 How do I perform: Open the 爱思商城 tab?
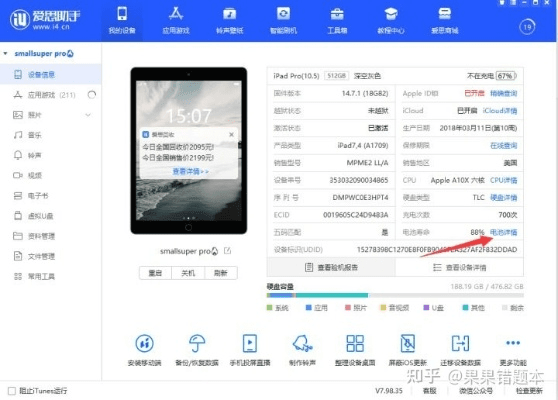pos(444,20)
